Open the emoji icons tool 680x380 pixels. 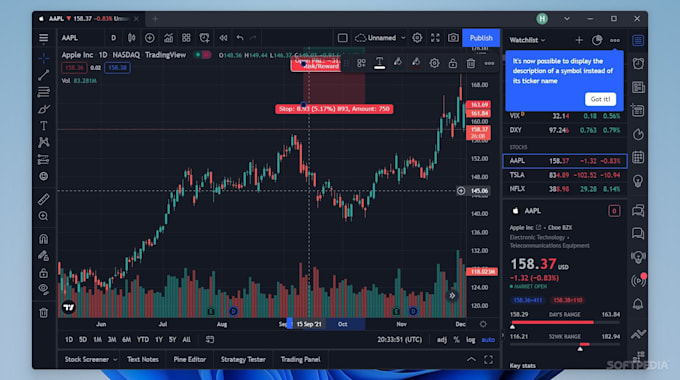coord(43,176)
